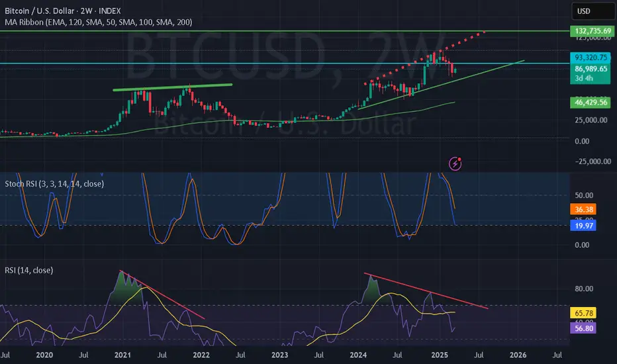The width and height of the screenshot is (617, 364).
Task: Click the 56.80 purple RSI value
Action: pos(583,328)
